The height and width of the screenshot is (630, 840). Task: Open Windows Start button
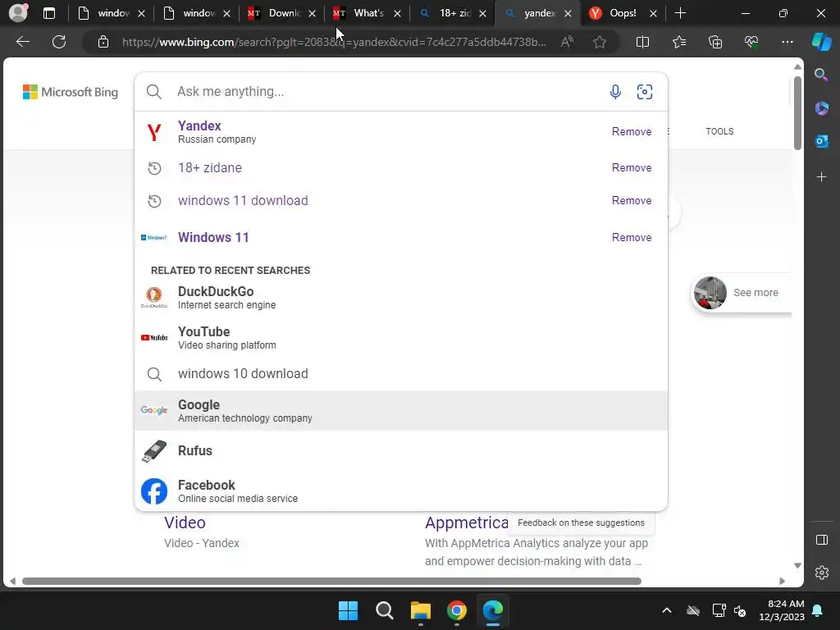pos(348,610)
